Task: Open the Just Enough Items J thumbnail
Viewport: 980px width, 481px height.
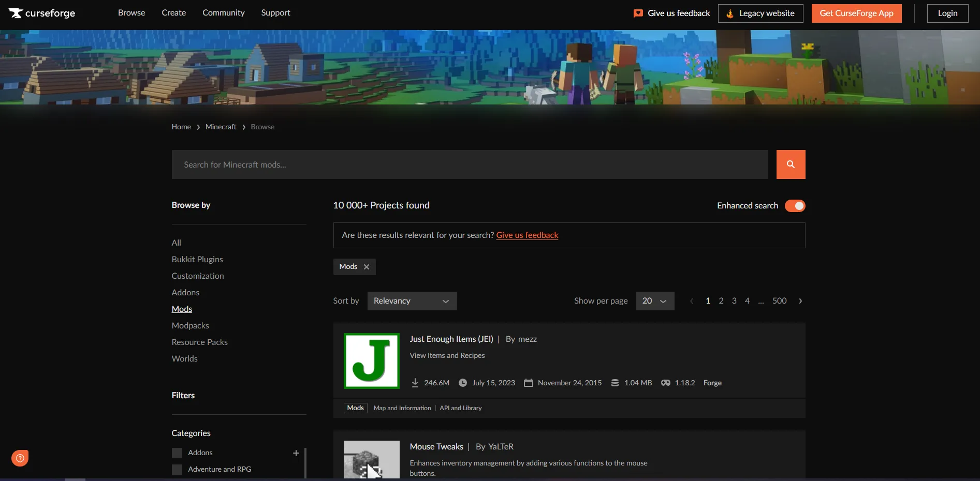Action: click(372, 361)
